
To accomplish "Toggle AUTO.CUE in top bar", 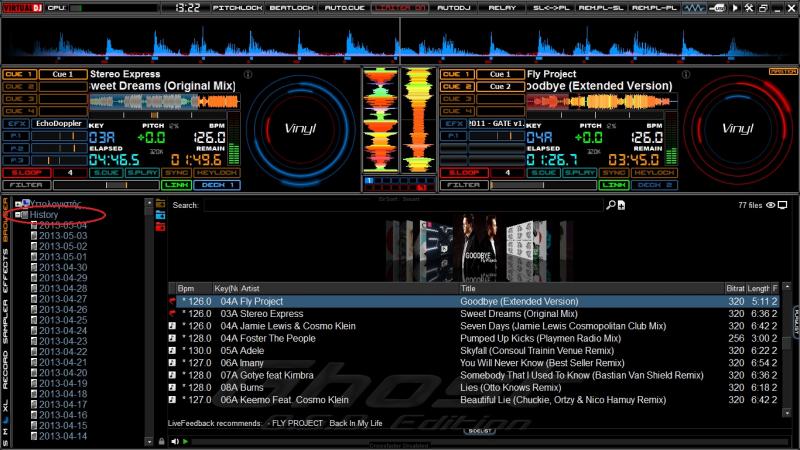I will click(x=344, y=8).
